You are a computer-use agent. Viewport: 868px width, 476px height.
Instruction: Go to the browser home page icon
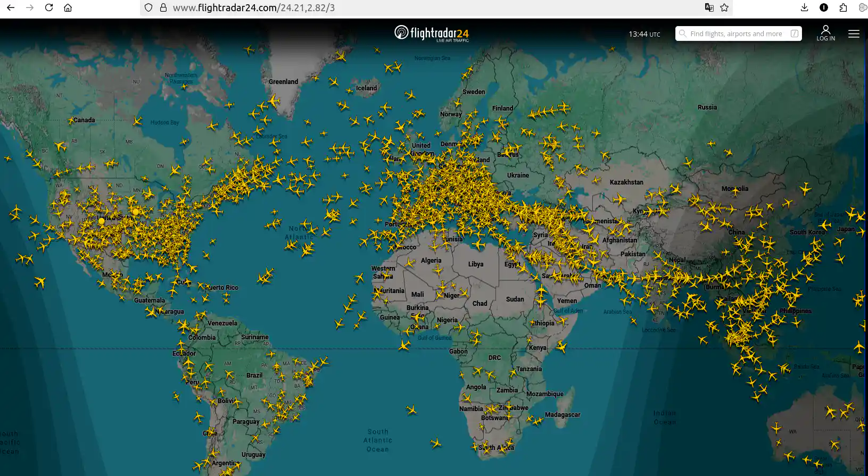[68, 7]
